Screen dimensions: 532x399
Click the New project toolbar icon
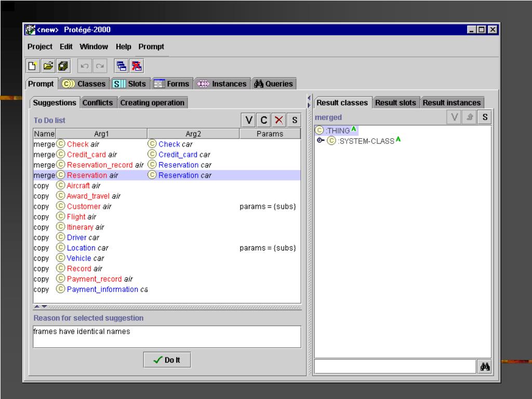(x=33, y=66)
